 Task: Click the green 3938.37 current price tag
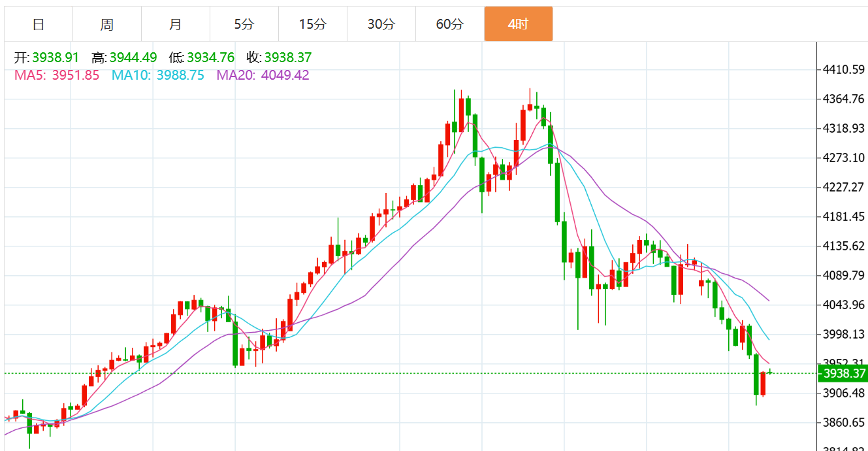click(x=844, y=373)
